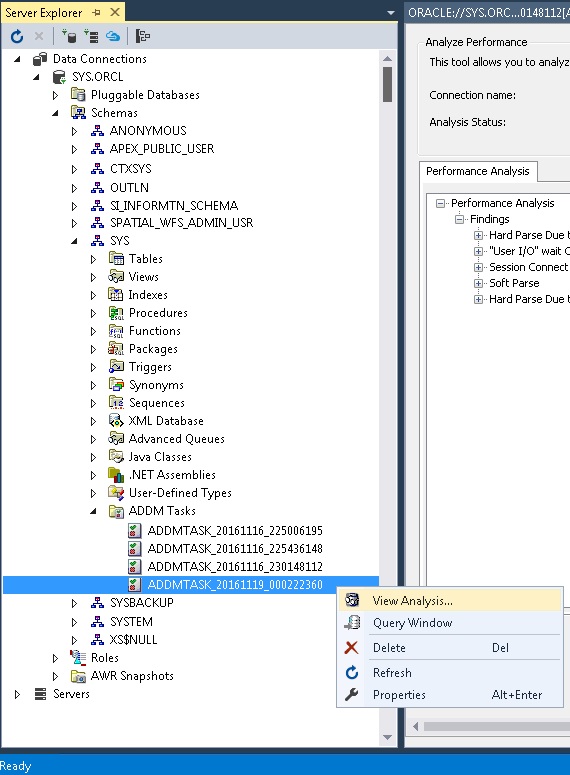Collapse the Data Connections tree node
570x775 pixels.
pos(17,59)
